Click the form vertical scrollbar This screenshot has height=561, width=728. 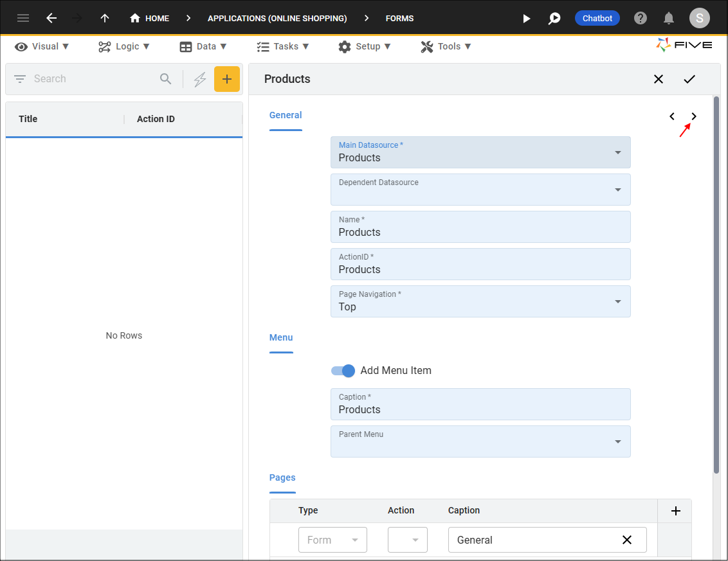716,285
